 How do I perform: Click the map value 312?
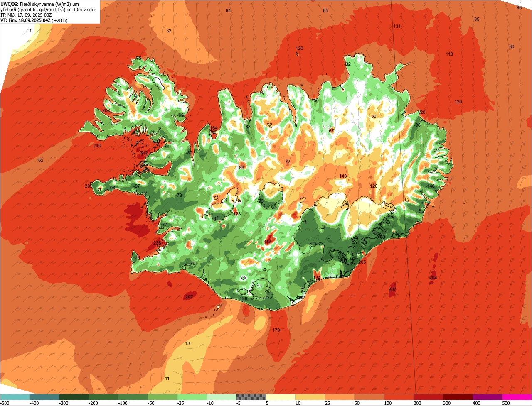[268, 242]
